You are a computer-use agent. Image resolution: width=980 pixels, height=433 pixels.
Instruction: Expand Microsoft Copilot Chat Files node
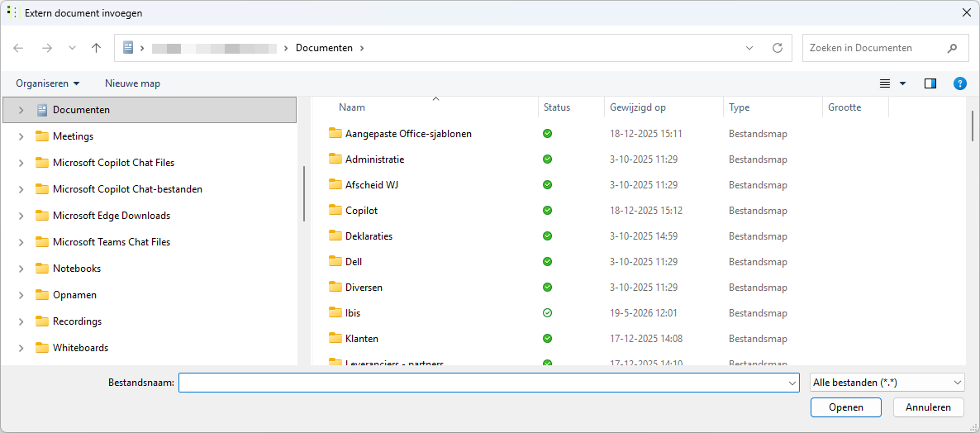click(x=21, y=163)
